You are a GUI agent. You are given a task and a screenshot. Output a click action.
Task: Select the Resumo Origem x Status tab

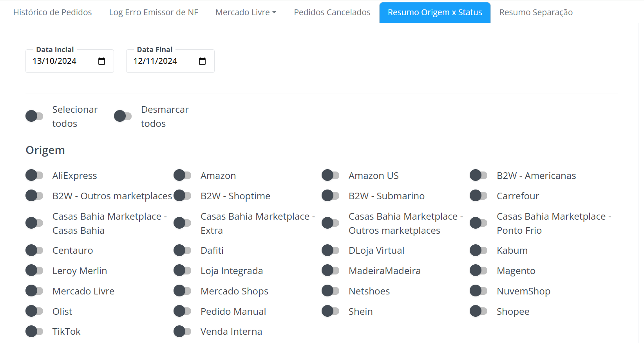click(435, 13)
